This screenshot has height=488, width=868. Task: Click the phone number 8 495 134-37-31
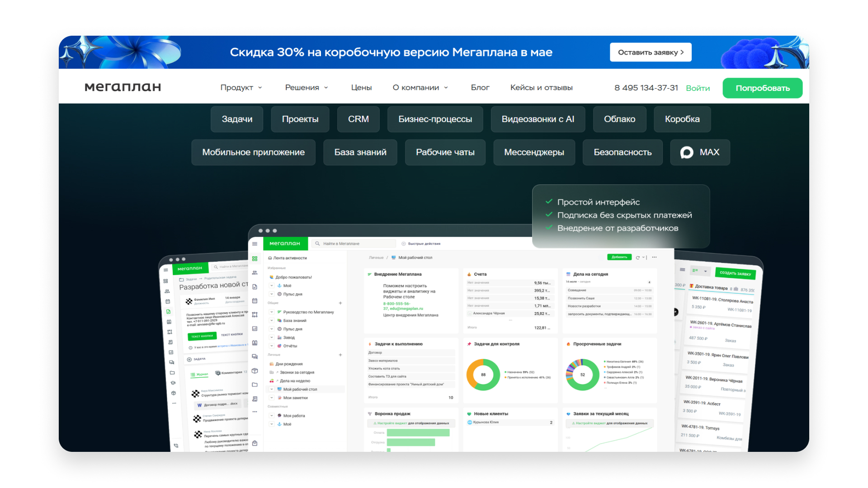[646, 88]
